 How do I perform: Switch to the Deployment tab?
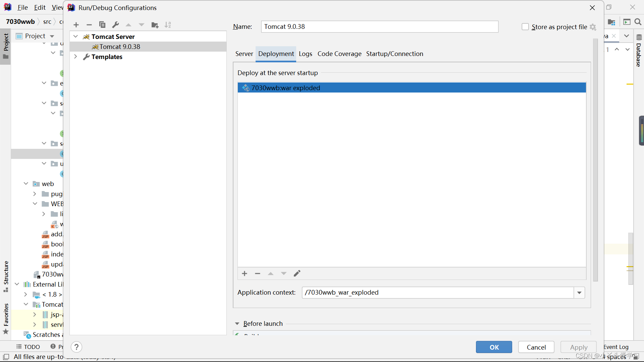276,54
